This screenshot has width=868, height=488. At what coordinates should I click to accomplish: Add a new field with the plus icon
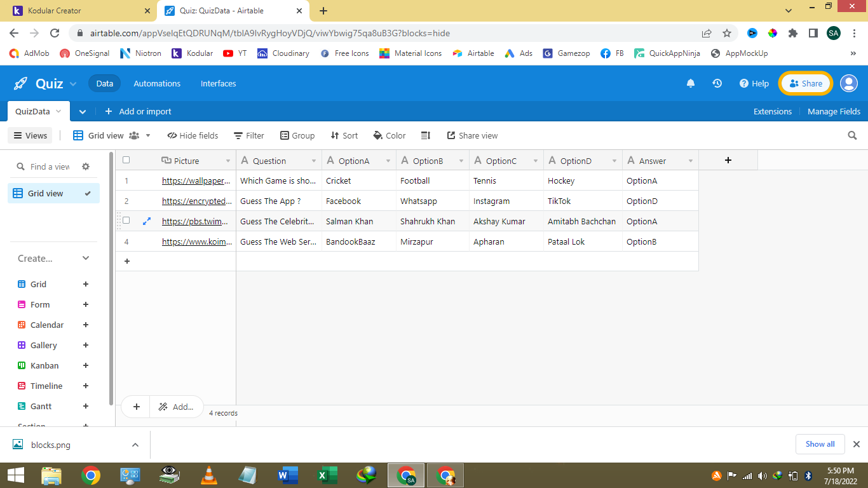728,160
